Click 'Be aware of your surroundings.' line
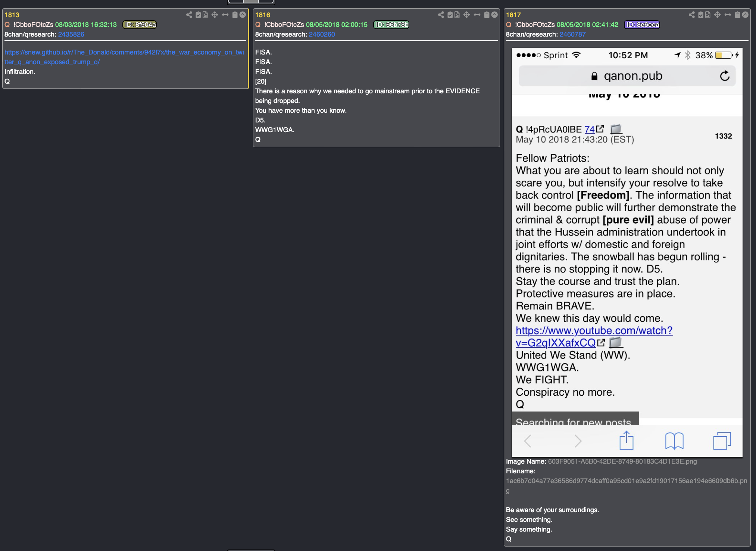The width and height of the screenshot is (756, 551). [x=552, y=510]
